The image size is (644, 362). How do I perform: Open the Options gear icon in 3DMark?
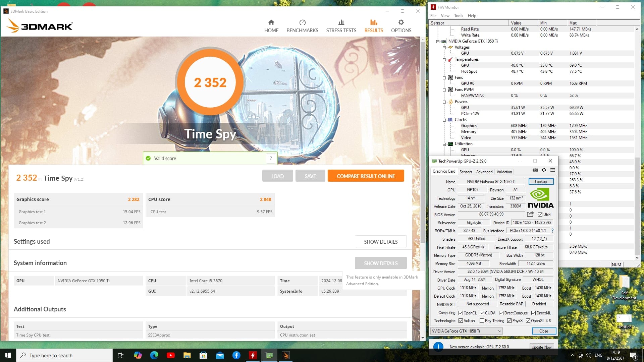coord(401,22)
